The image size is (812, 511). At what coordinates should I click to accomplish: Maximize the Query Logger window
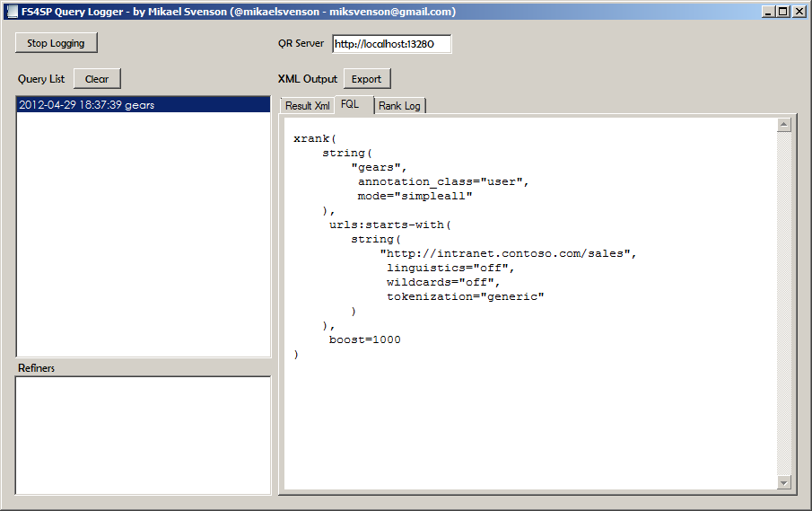point(783,12)
